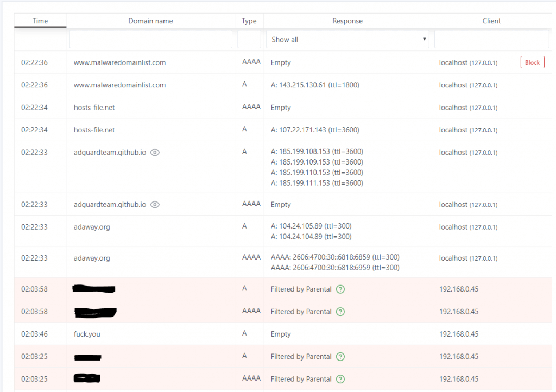Click the 02:03:46 time cell
The height and width of the screenshot is (392, 556).
point(34,334)
